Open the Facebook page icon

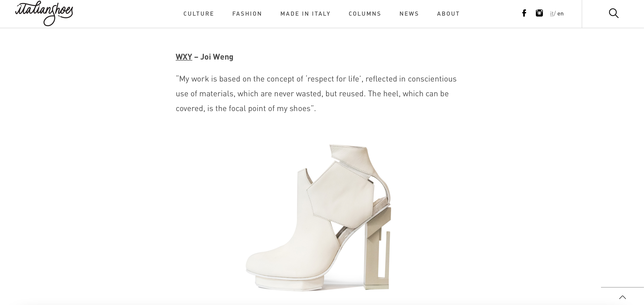pos(524,13)
